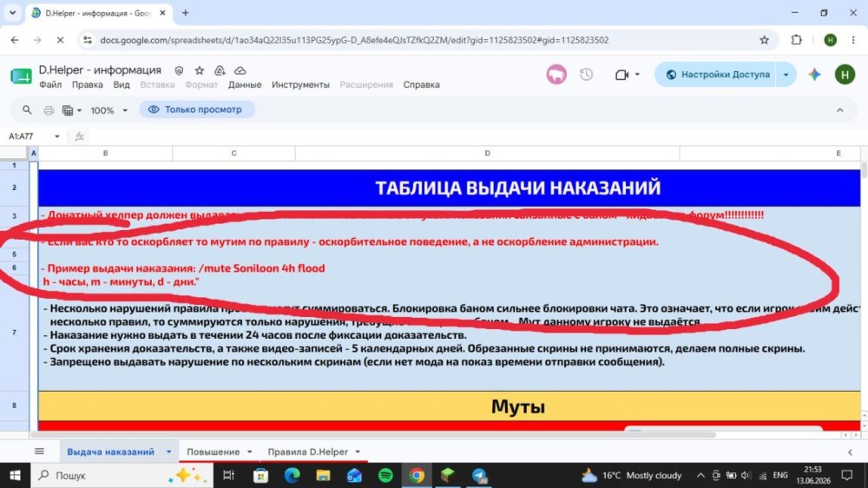The image size is (868, 488).
Task: Click the ТАБЛИЦА ВЫДАЧИ НАКАЗАНИЙ title cell
Action: (449, 188)
